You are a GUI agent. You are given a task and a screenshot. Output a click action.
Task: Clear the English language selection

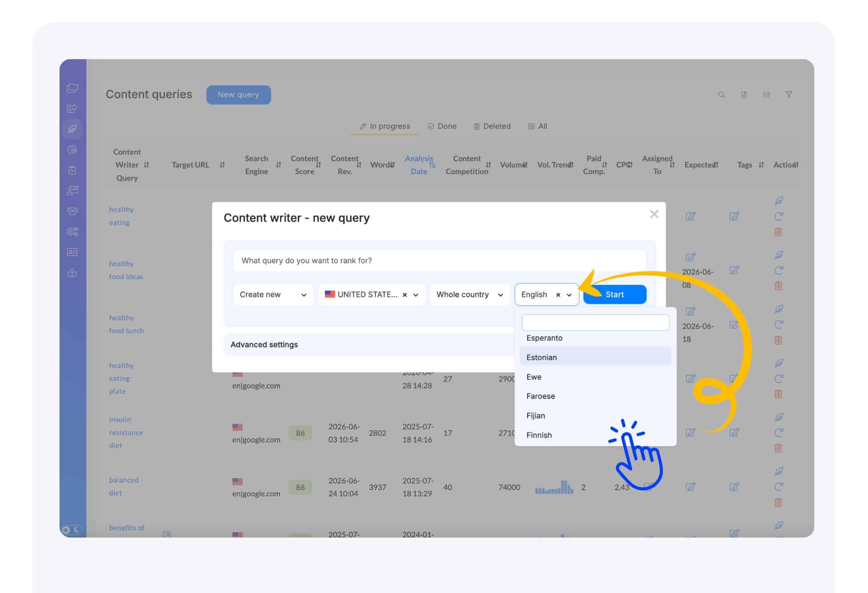pos(558,294)
